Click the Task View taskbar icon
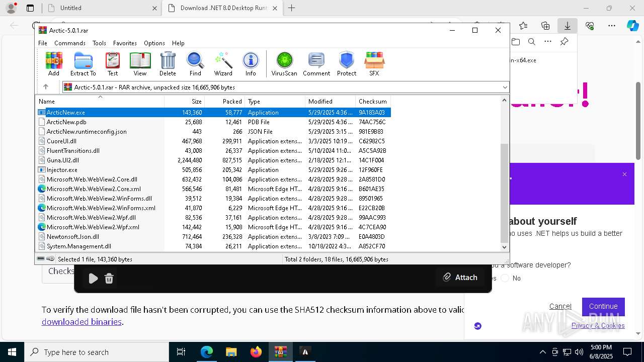The image size is (644, 362). point(181,352)
